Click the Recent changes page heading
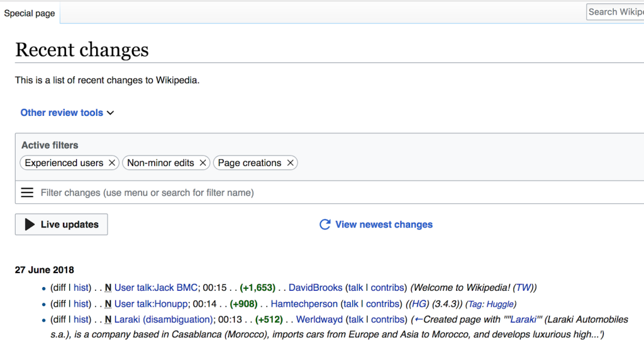Image resolution: width=644 pixels, height=343 pixels. click(x=82, y=50)
